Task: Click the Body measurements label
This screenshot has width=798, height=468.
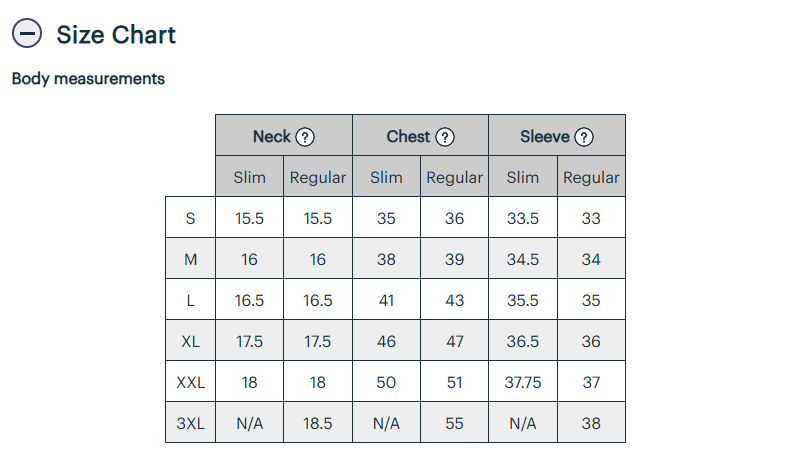Action: point(88,79)
